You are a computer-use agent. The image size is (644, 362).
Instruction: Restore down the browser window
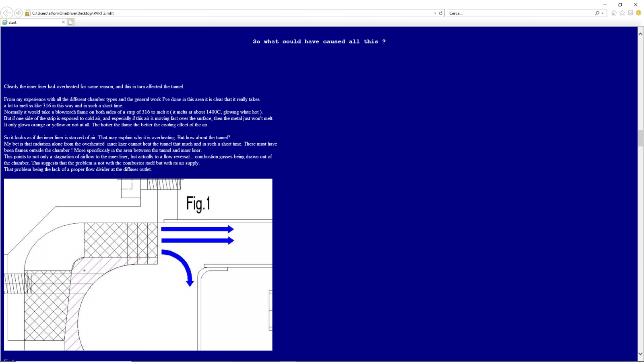(620, 5)
